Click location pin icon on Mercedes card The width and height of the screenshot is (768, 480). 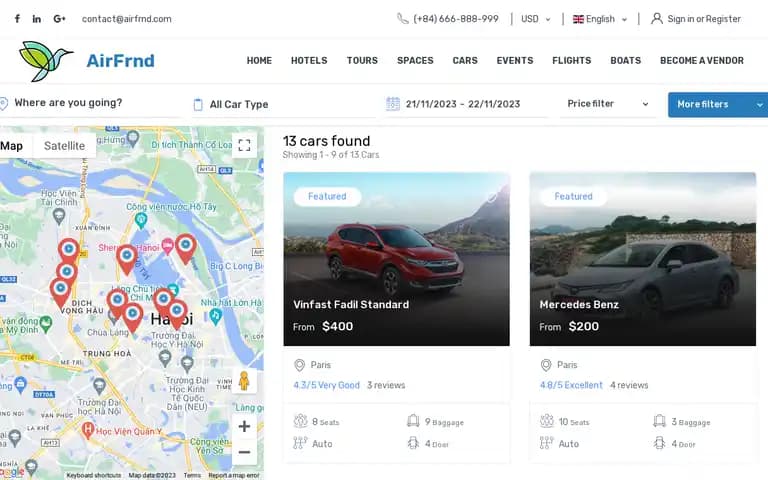coord(546,365)
